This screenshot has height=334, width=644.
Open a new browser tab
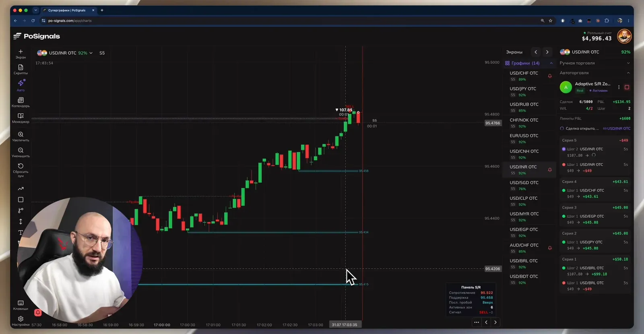pos(102,10)
